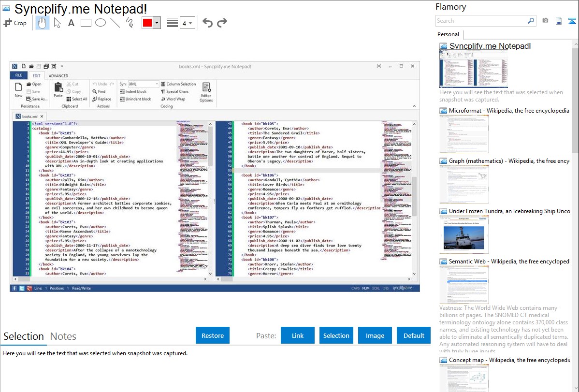Expand the line thickness dropdown showing 4
This screenshot has height=392, width=579.
click(188, 23)
